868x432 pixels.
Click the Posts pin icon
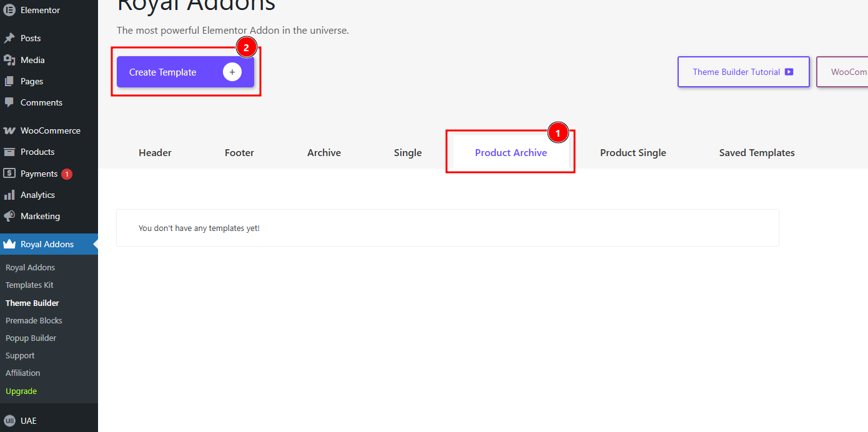9,38
